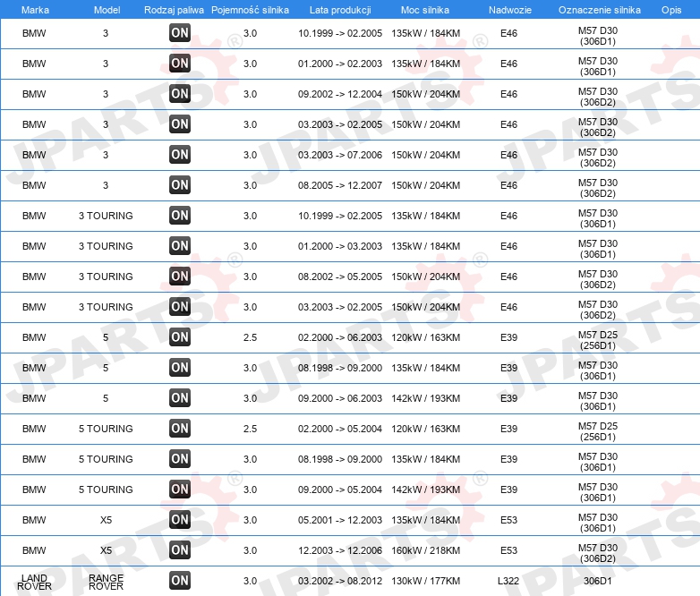Screen dimensions: 700x596
Task: Select E39 body cell in row 09.2000 -> 06.2003
Action: point(508,398)
